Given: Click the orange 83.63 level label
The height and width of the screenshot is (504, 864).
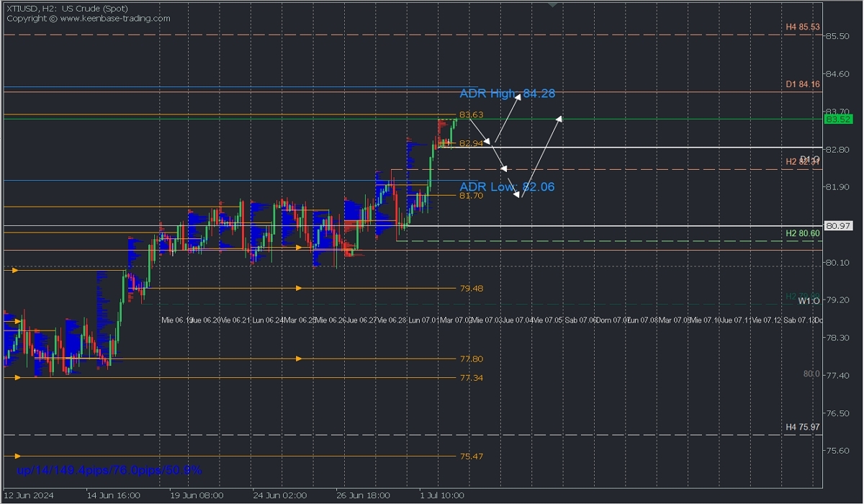Looking at the screenshot, I should (x=471, y=115).
